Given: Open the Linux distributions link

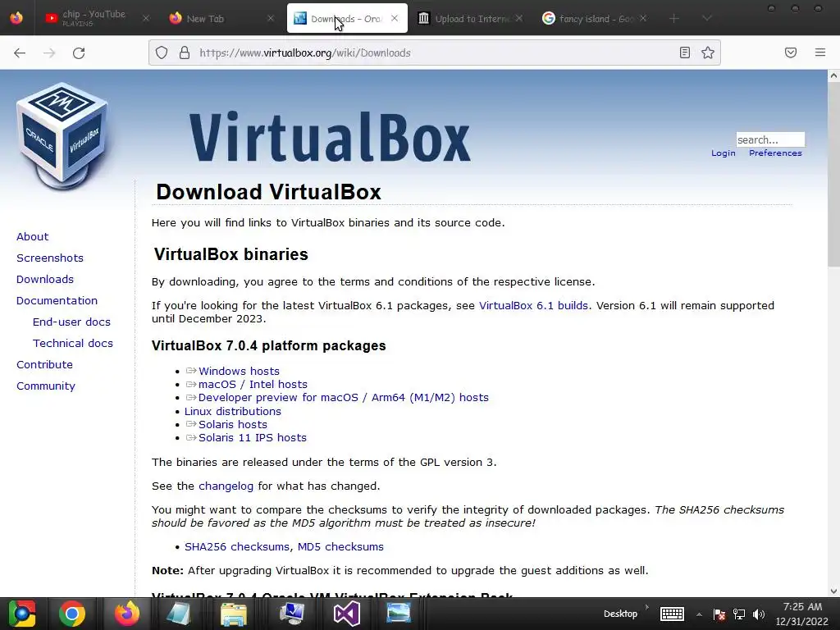Looking at the screenshot, I should [232, 412].
